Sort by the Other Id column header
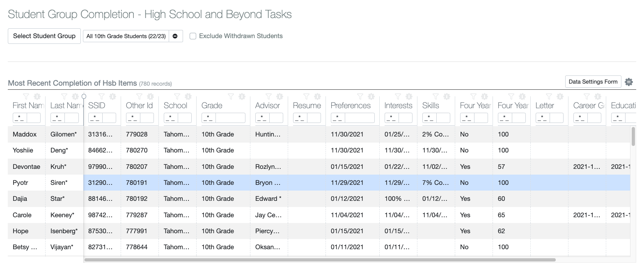Screen dimensions: 644x266 pyautogui.click(x=139, y=105)
